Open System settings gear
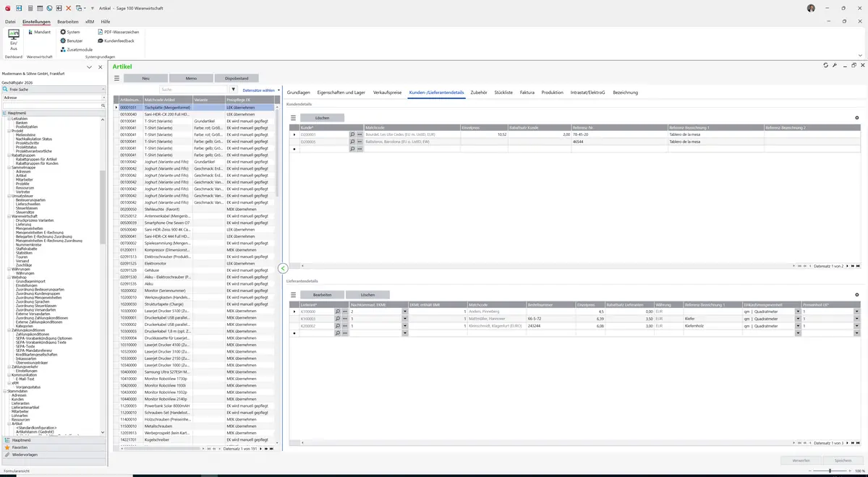The height and width of the screenshot is (477, 868). tap(70, 32)
